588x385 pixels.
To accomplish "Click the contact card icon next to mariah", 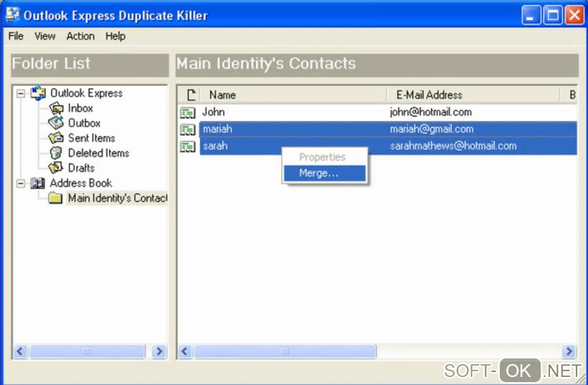I will [x=188, y=130].
